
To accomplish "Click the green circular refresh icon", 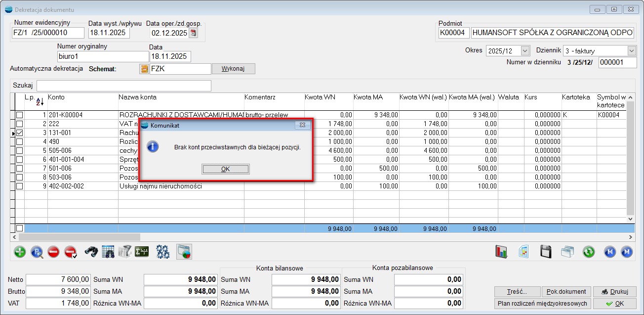I will pos(588,252).
